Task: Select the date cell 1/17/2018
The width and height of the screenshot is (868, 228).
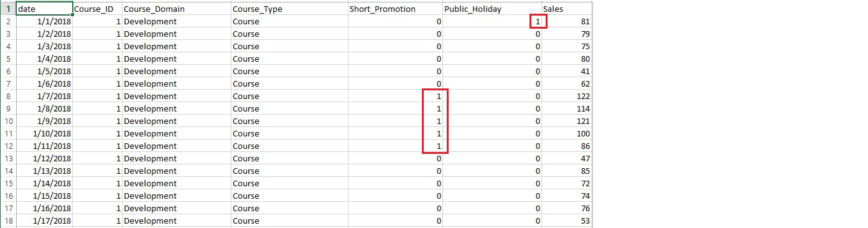Action: click(x=44, y=221)
